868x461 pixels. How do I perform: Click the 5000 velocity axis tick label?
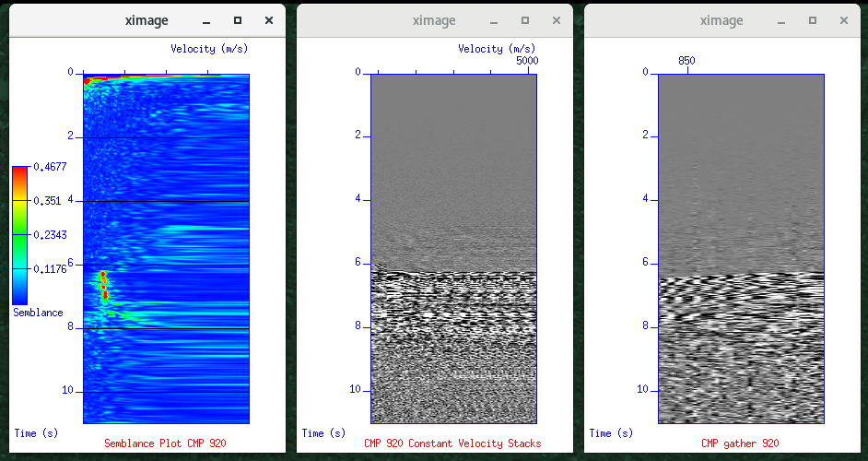click(x=527, y=61)
